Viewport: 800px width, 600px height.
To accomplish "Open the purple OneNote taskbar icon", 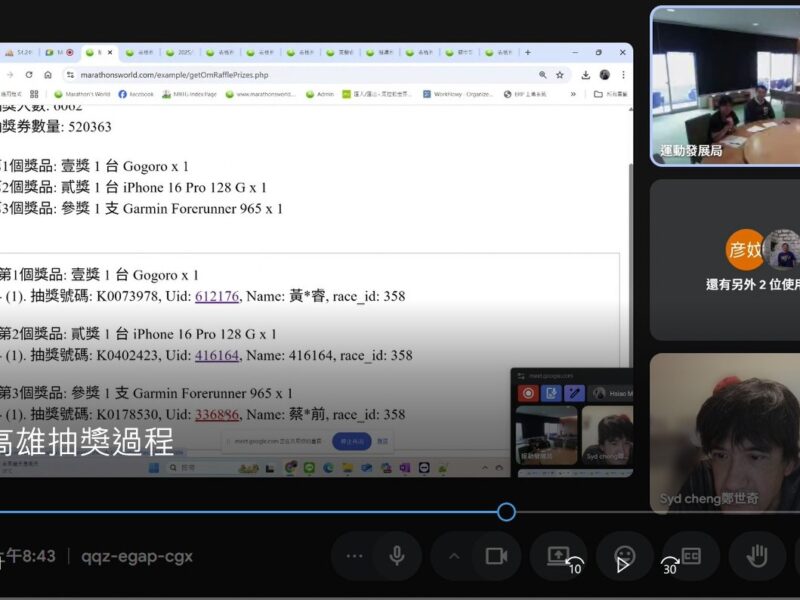I will [405, 468].
